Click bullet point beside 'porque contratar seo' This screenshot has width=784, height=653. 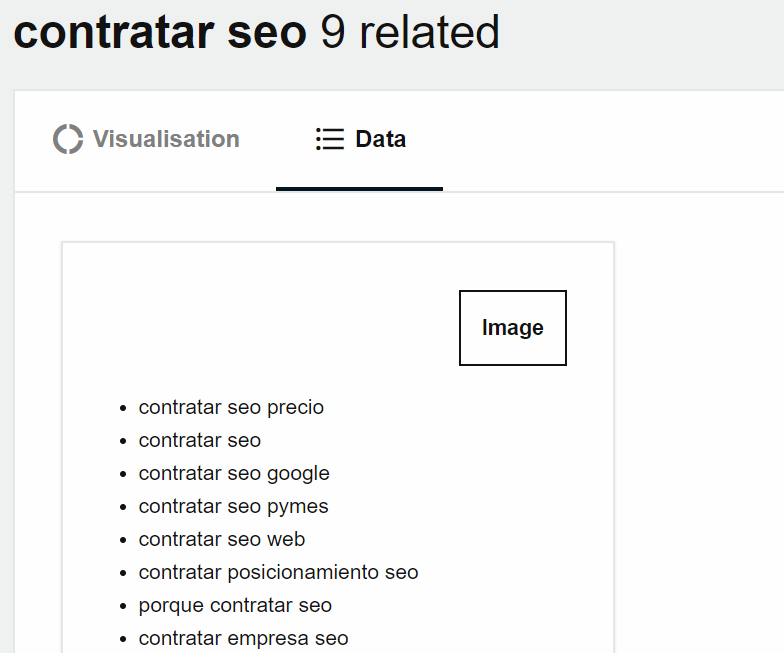point(123,606)
